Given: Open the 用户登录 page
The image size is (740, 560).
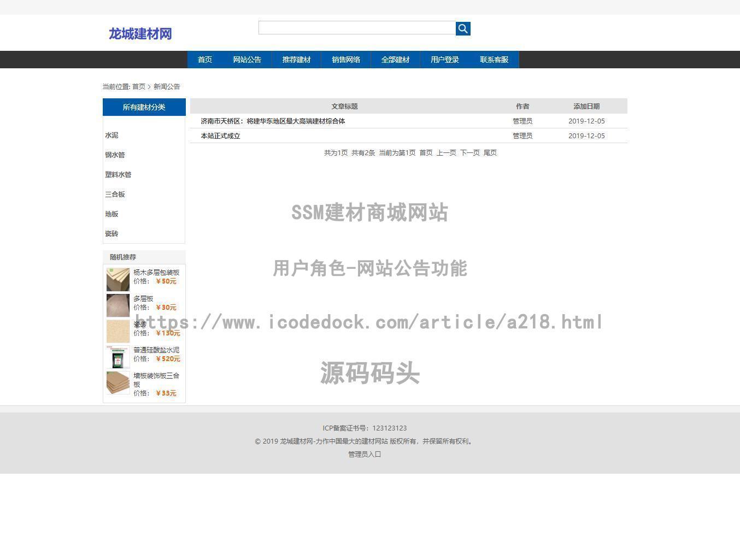Looking at the screenshot, I should click(444, 60).
